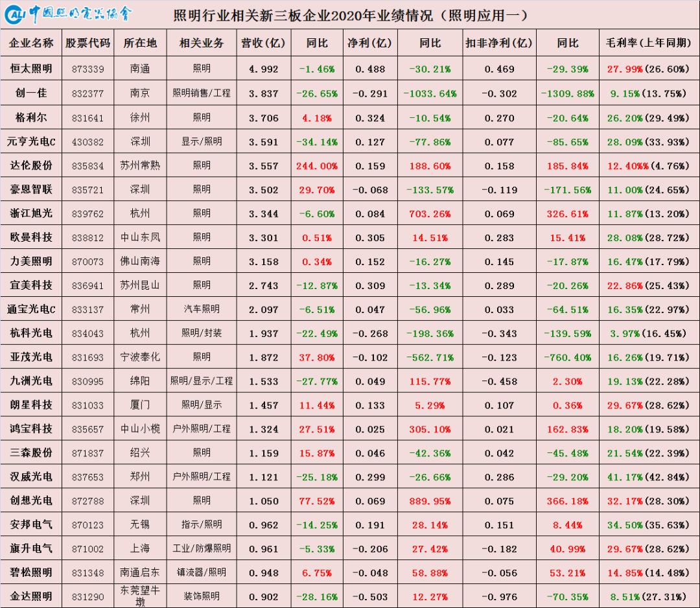Click business cell 工业/防爆照明

[x=202, y=548]
